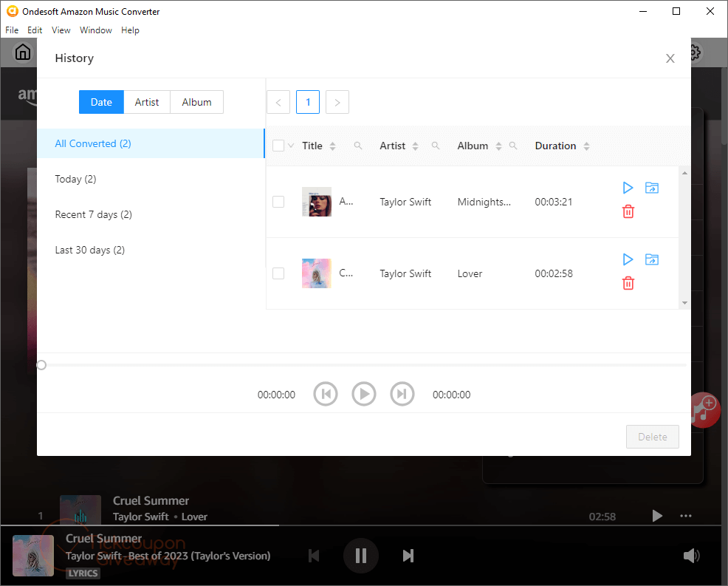Screen dimensions: 728x586
Task: Search by Album column
Action: pyautogui.click(x=513, y=146)
